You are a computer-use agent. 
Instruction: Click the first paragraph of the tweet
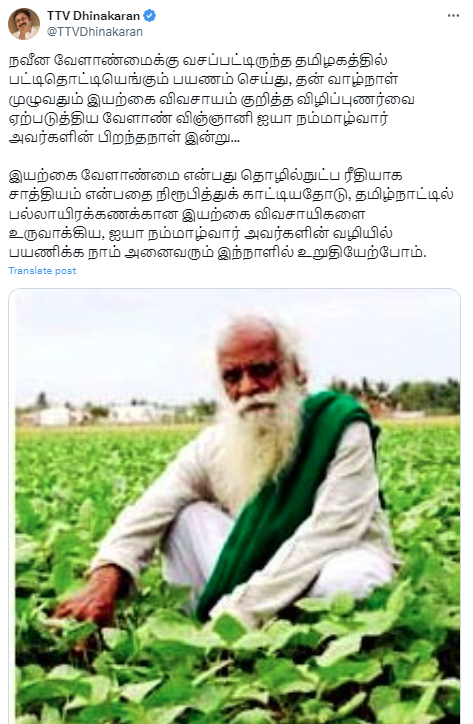coord(212,99)
